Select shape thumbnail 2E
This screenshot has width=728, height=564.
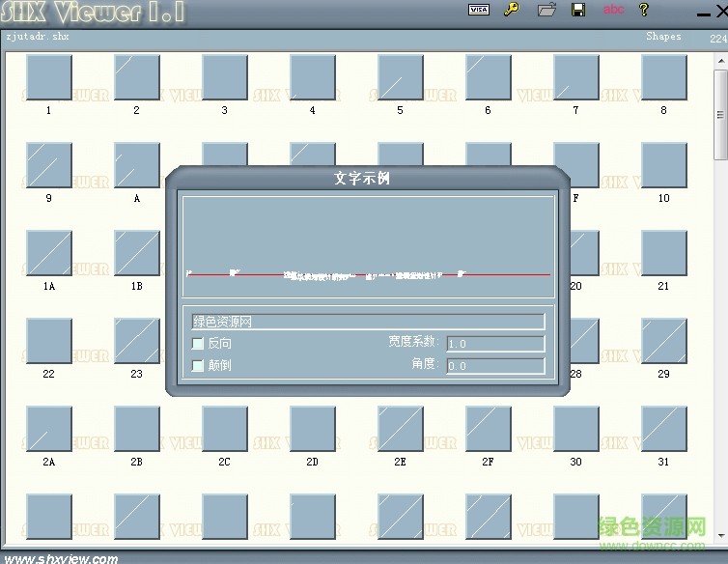point(401,429)
